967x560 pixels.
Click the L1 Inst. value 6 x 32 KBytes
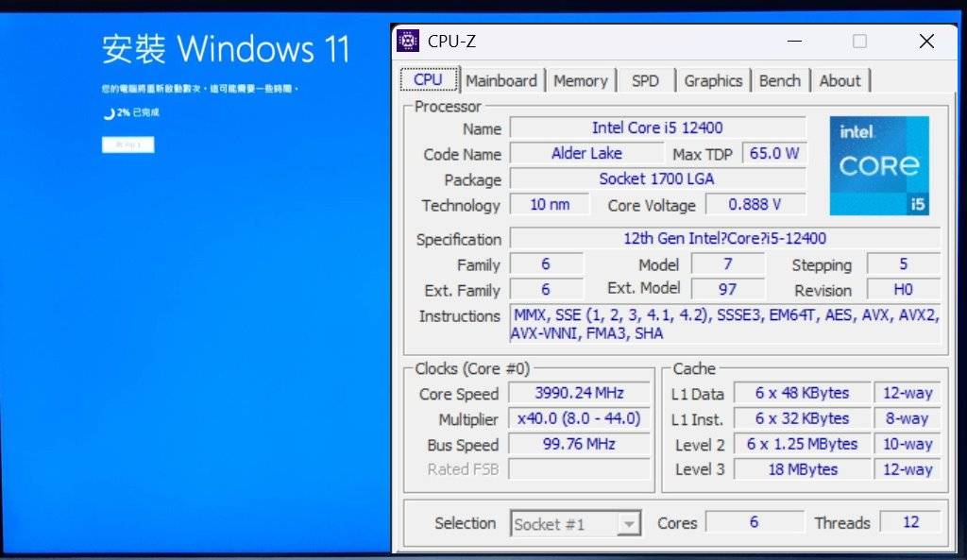[802, 418]
